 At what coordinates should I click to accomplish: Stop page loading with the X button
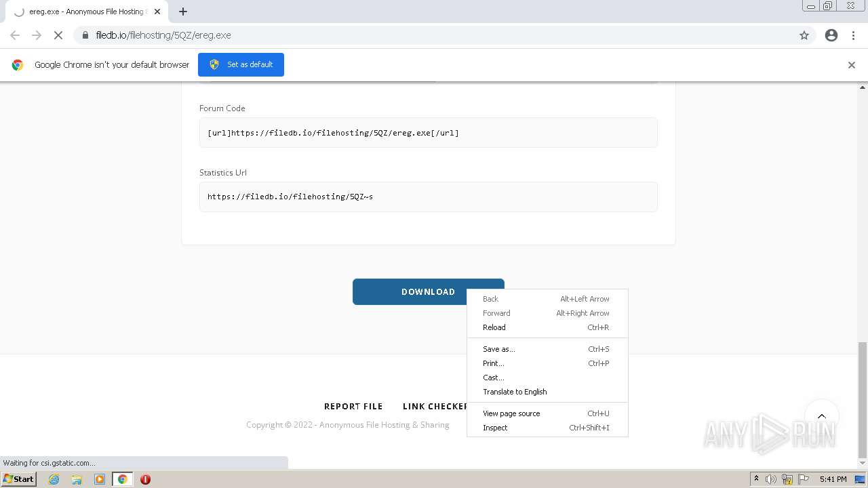point(58,35)
